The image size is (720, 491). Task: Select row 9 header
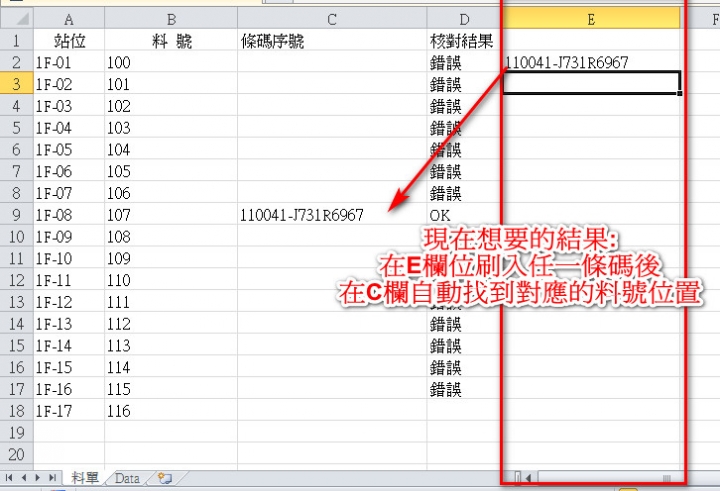[x=17, y=214]
